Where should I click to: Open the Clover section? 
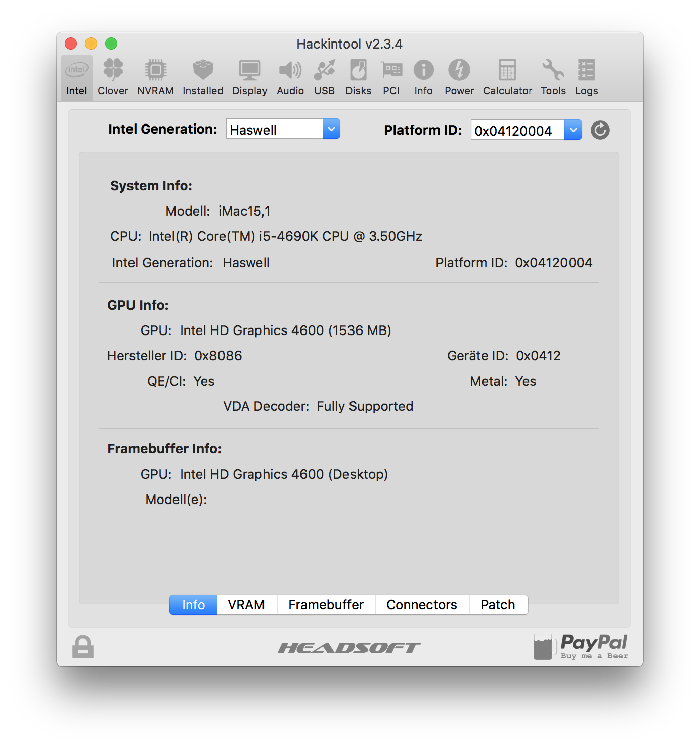tap(113, 77)
